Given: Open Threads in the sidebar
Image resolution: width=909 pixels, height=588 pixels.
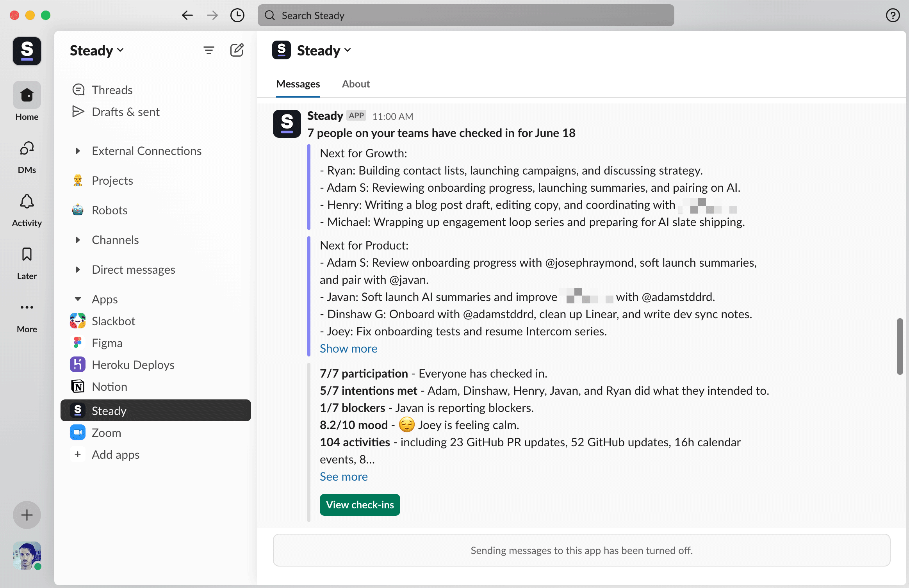Looking at the screenshot, I should (156, 90).
